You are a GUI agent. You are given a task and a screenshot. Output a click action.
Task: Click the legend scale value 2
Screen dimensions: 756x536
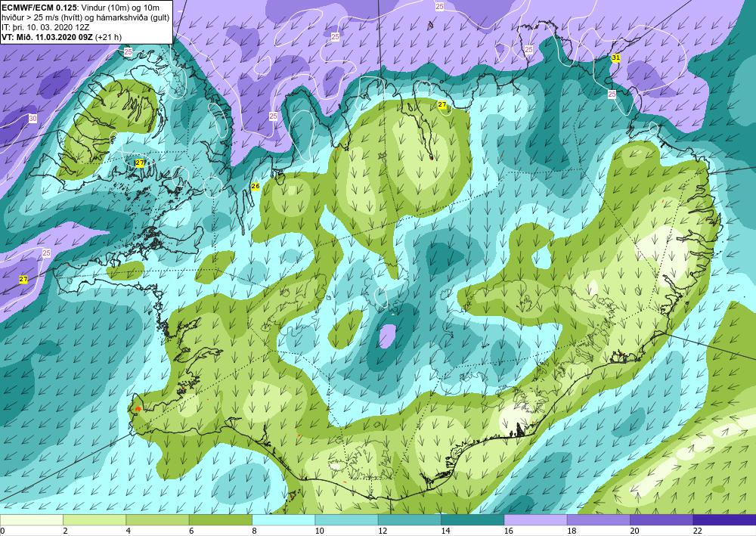(65, 531)
